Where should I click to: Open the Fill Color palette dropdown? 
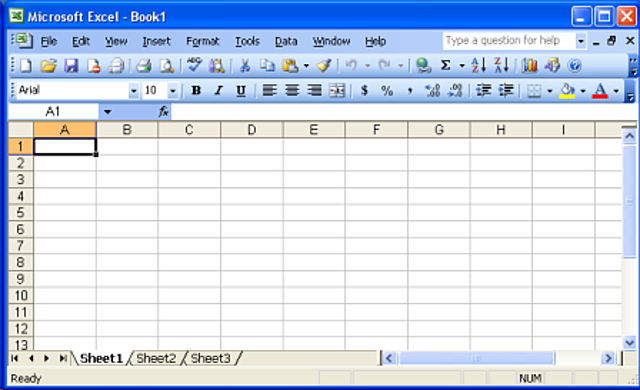coord(583,91)
